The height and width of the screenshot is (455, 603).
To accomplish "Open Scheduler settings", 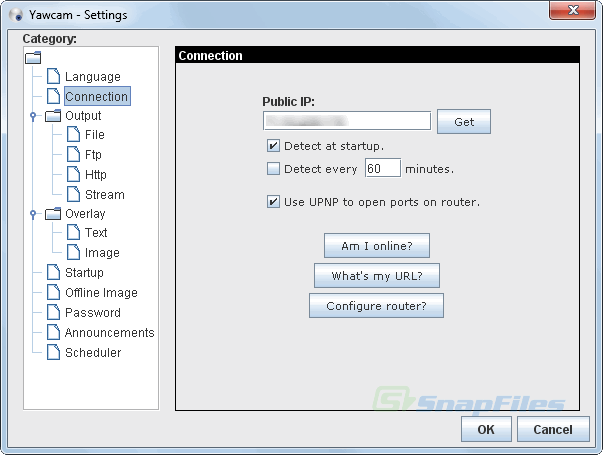I will (x=93, y=353).
